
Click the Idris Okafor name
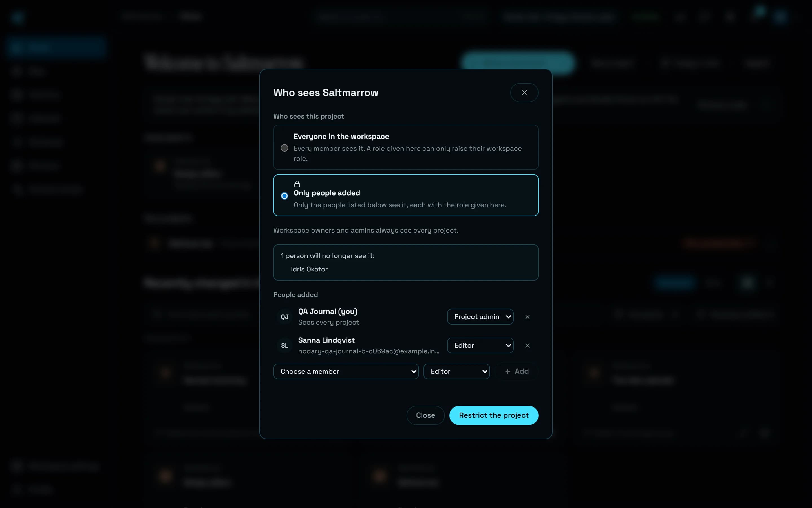(x=309, y=269)
